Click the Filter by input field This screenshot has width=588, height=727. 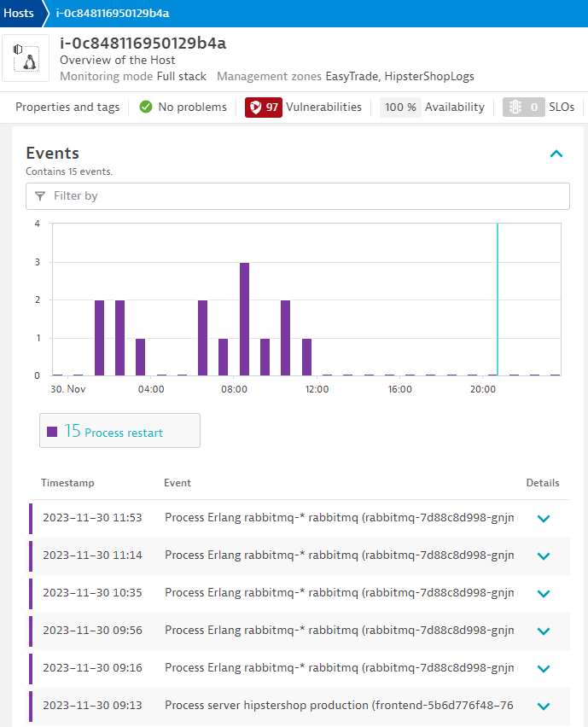307,196
